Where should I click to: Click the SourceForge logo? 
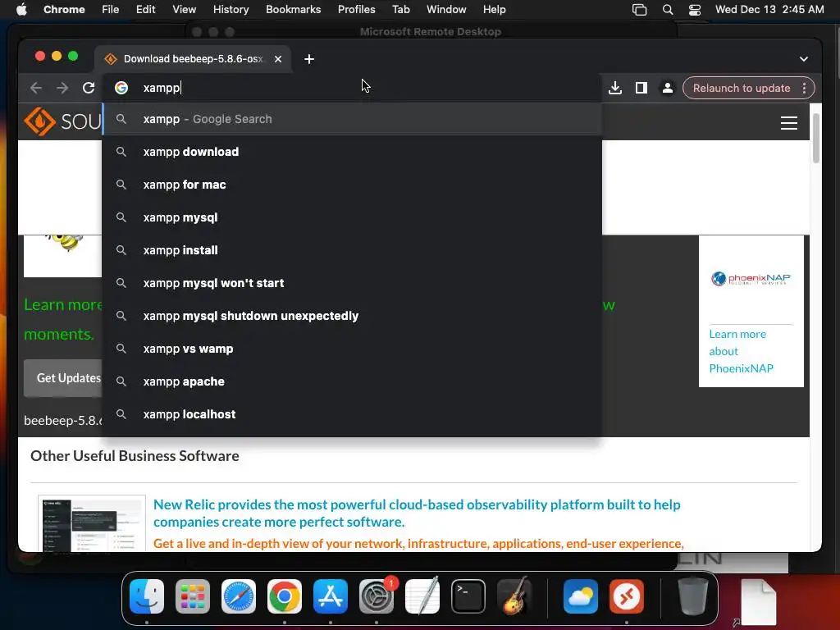pyautogui.click(x=62, y=121)
